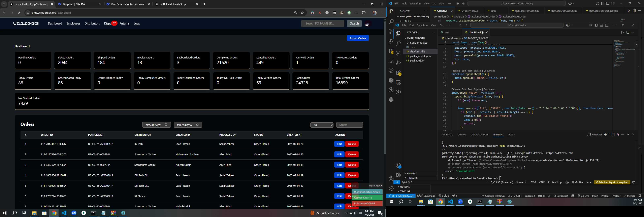The height and width of the screenshot is (217, 644).
Task: Click Chrome zoom magnifier icon in address bar
Action: click(295, 13)
